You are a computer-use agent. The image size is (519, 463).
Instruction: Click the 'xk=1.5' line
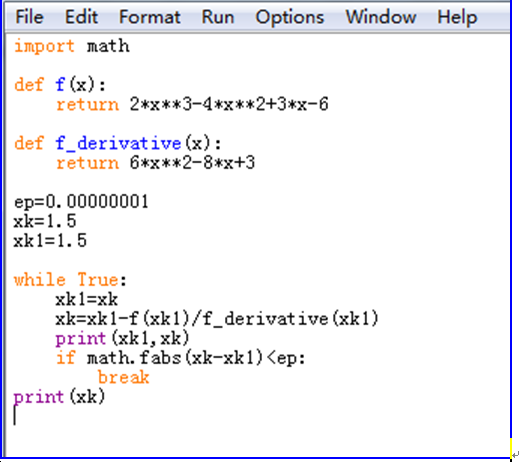(x=45, y=221)
